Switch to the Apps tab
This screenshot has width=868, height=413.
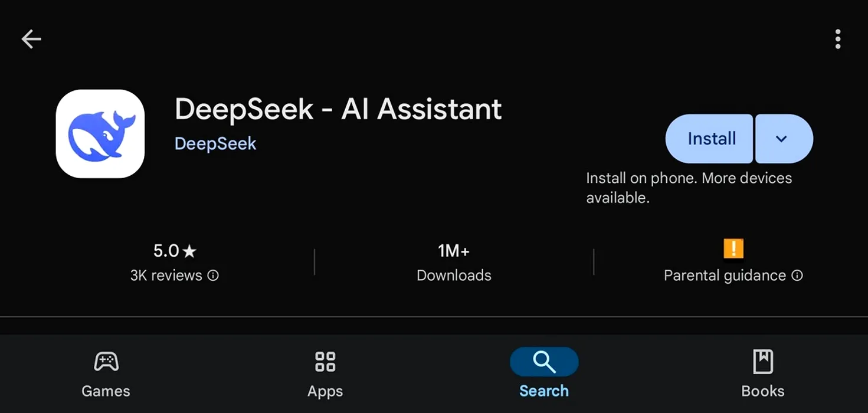[x=325, y=374]
